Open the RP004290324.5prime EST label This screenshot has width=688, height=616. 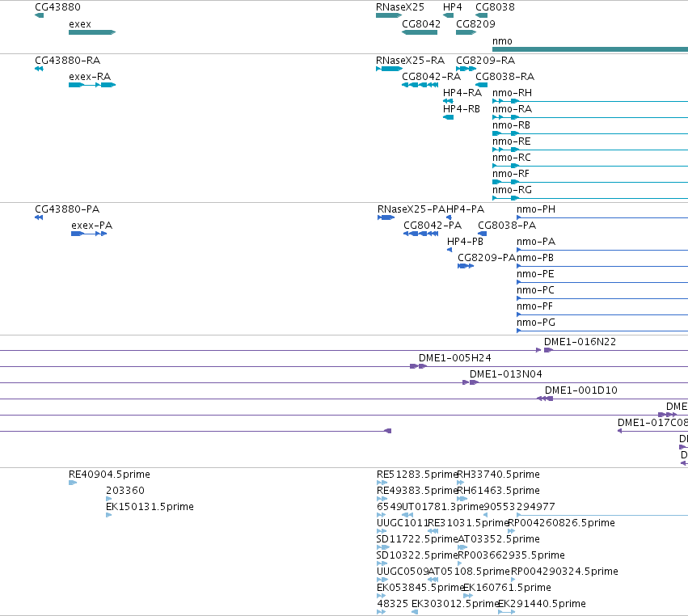coord(564,572)
